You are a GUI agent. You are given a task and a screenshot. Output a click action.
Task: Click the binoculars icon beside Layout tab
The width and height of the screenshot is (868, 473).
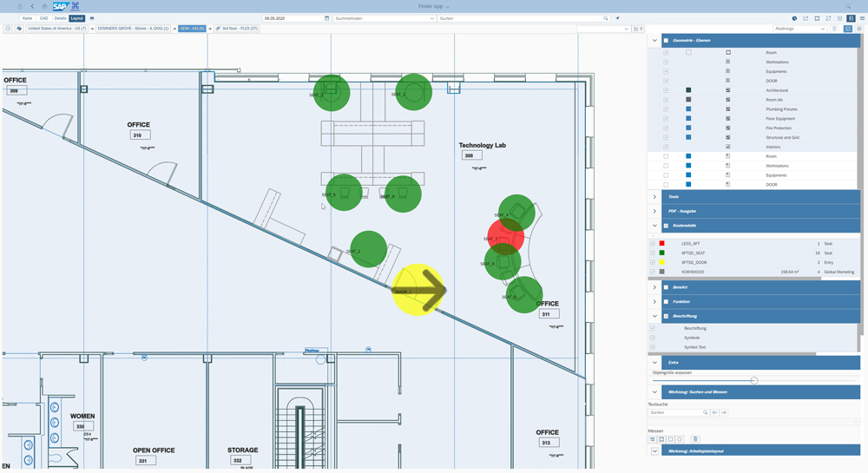(92, 18)
